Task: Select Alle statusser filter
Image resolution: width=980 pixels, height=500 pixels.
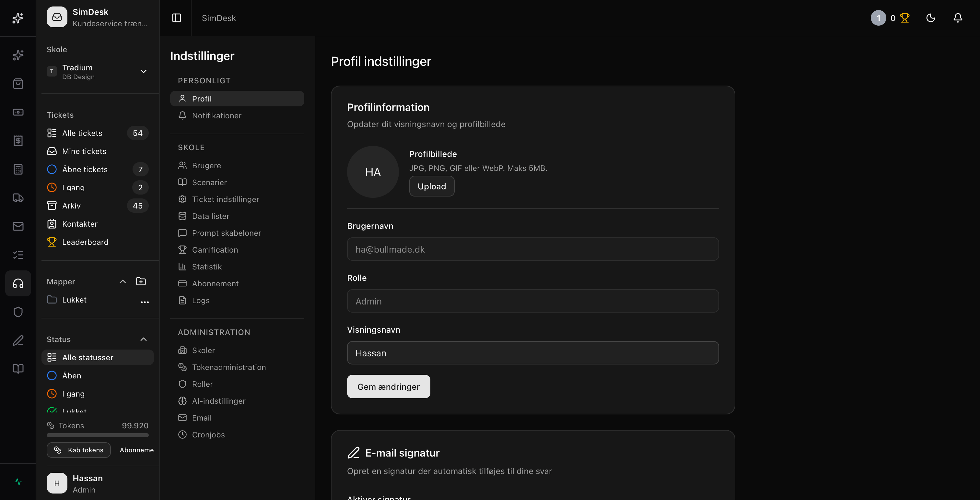Action: click(98, 357)
